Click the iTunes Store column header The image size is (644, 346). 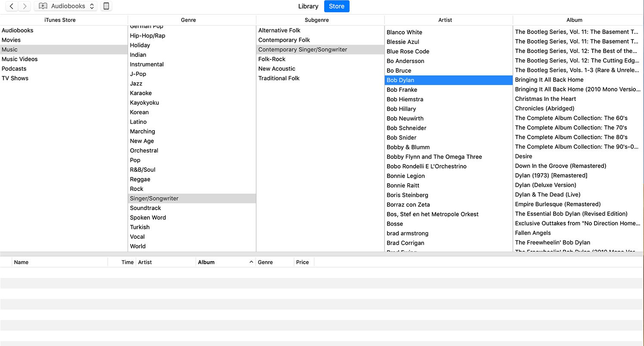tap(64, 20)
